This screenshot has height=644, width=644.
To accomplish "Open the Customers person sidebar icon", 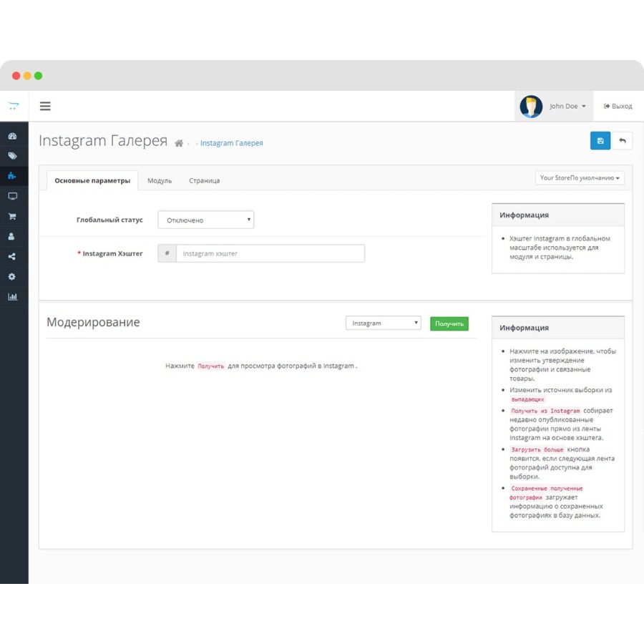I will (11, 236).
